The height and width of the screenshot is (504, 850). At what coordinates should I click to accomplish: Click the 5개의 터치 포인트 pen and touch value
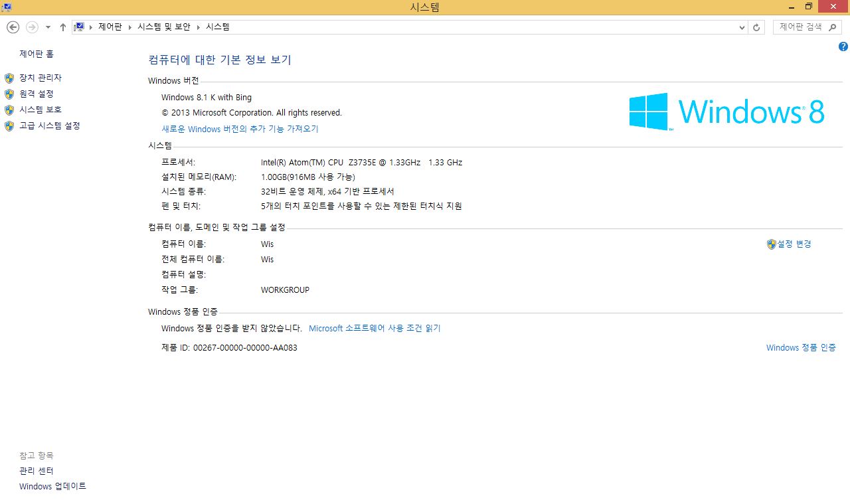tap(361, 206)
